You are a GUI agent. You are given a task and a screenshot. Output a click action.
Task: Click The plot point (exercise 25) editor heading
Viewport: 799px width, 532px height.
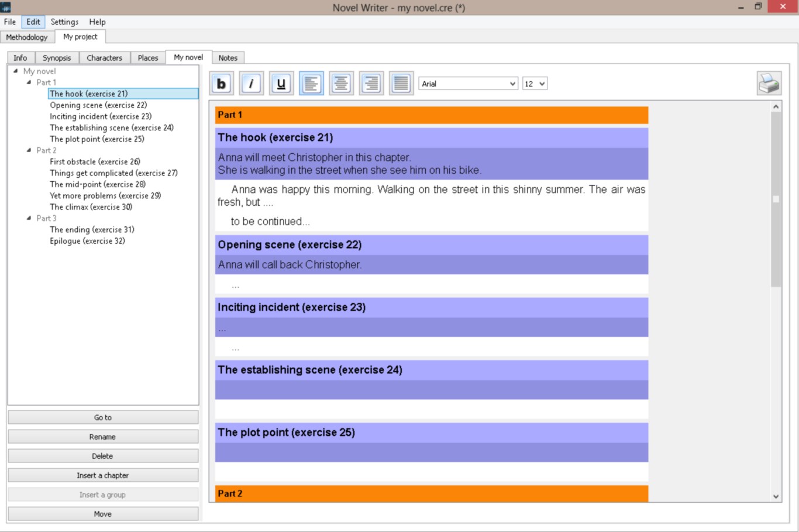[x=432, y=433]
